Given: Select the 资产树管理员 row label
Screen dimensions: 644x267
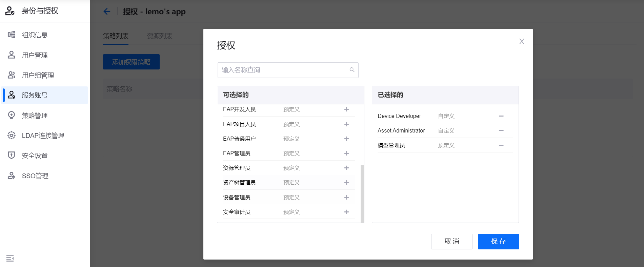Looking at the screenshot, I should (239, 183).
